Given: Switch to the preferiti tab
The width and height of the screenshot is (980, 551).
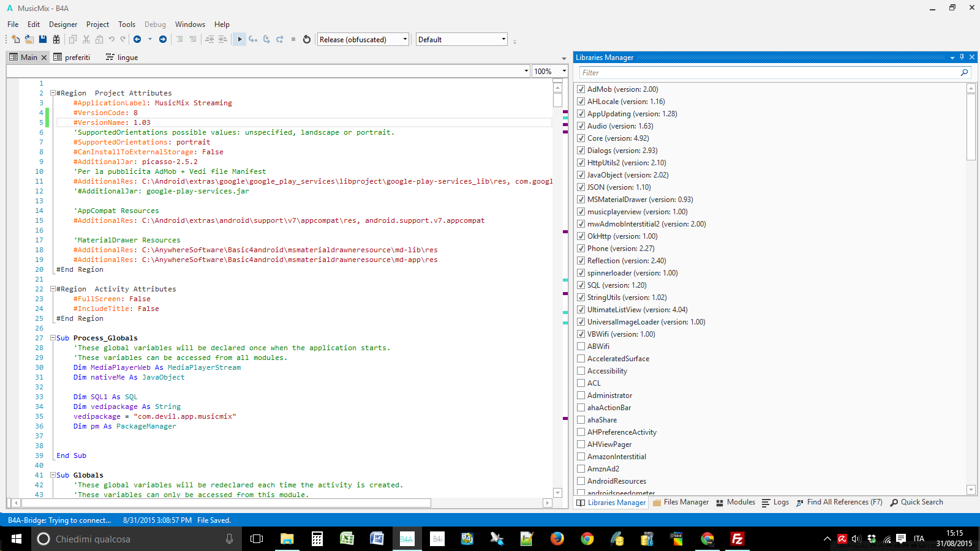Looking at the screenshot, I should 72,58.
